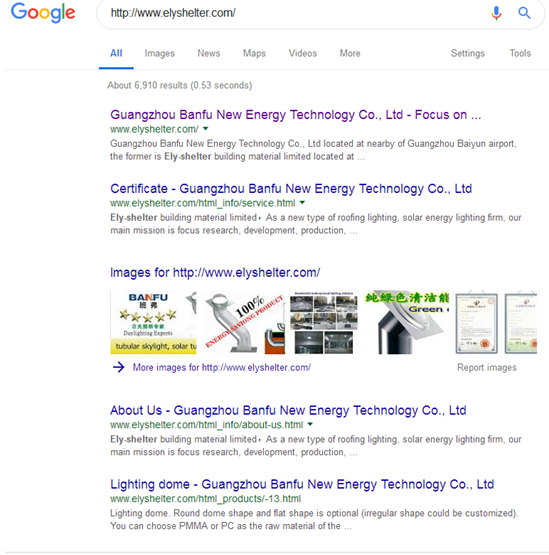Image resolution: width=549 pixels, height=555 pixels.
Task: Open the Green Chinese text tubular skylight thumbnail
Action: (406, 322)
